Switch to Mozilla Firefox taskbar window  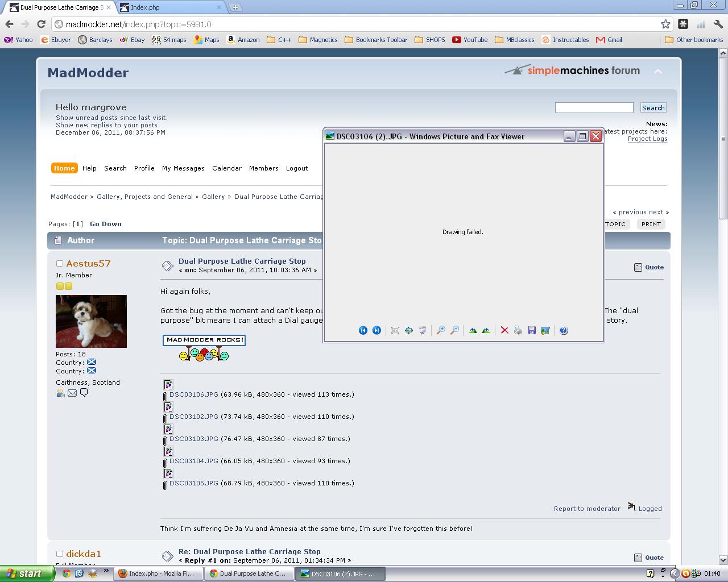[x=157, y=573]
